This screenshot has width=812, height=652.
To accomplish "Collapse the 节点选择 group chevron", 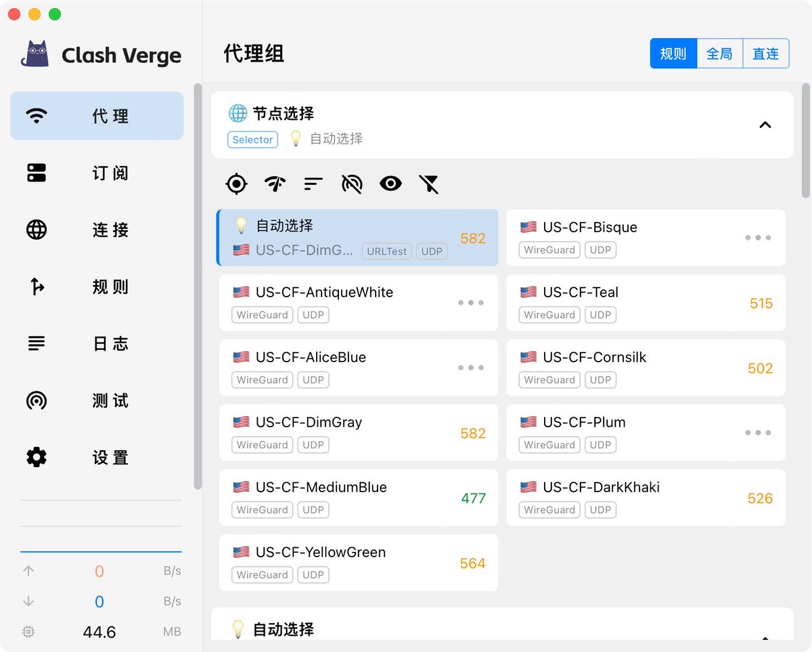I will [x=765, y=125].
